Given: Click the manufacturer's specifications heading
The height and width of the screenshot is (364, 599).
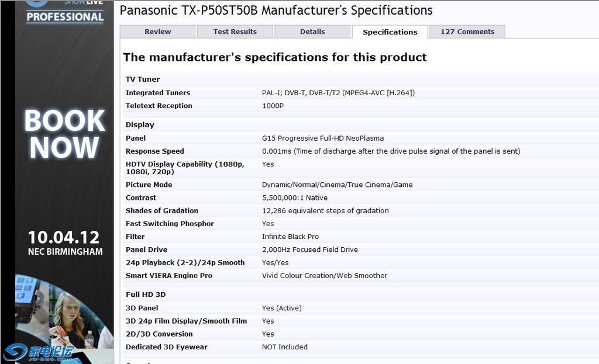Looking at the screenshot, I should [275, 57].
